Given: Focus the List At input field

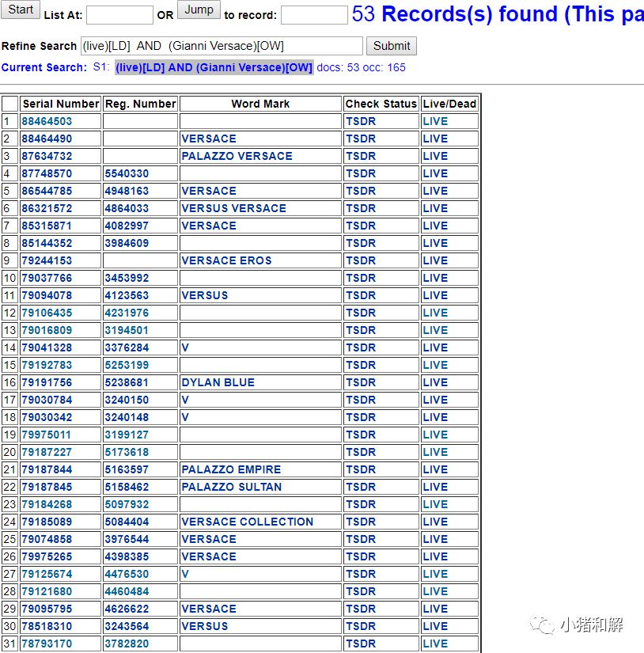Looking at the screenshot, I should (x=120, y=15).
